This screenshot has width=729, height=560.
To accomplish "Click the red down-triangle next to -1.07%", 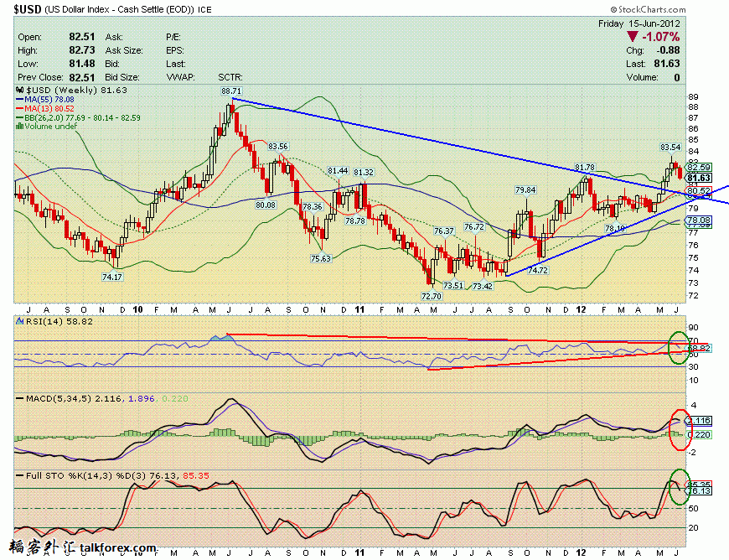I will [632, 37].
